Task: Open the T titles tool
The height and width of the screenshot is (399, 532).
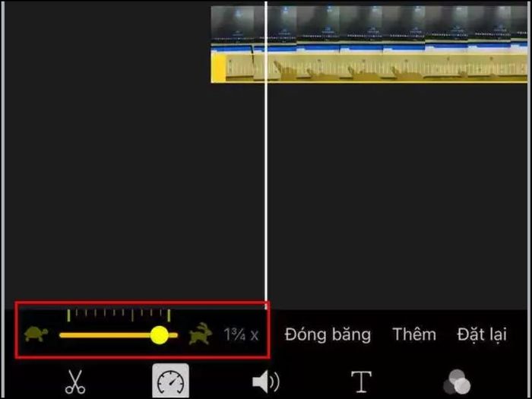Action: coord(361,382)
